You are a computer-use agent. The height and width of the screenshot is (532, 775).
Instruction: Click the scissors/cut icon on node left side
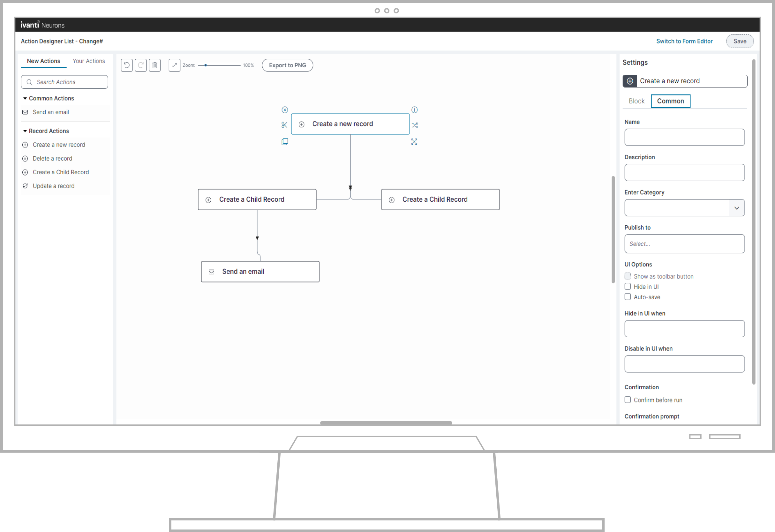click(x=284, y=125)
